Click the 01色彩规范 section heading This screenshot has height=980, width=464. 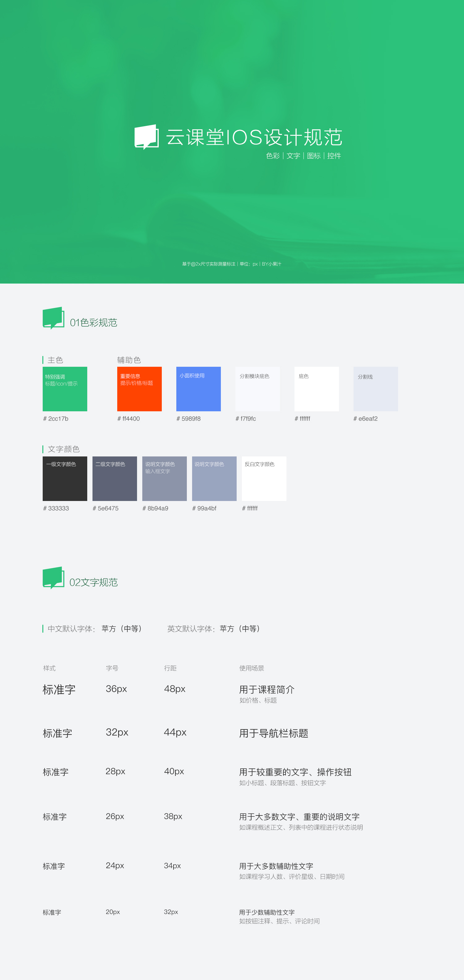[94, 323]
